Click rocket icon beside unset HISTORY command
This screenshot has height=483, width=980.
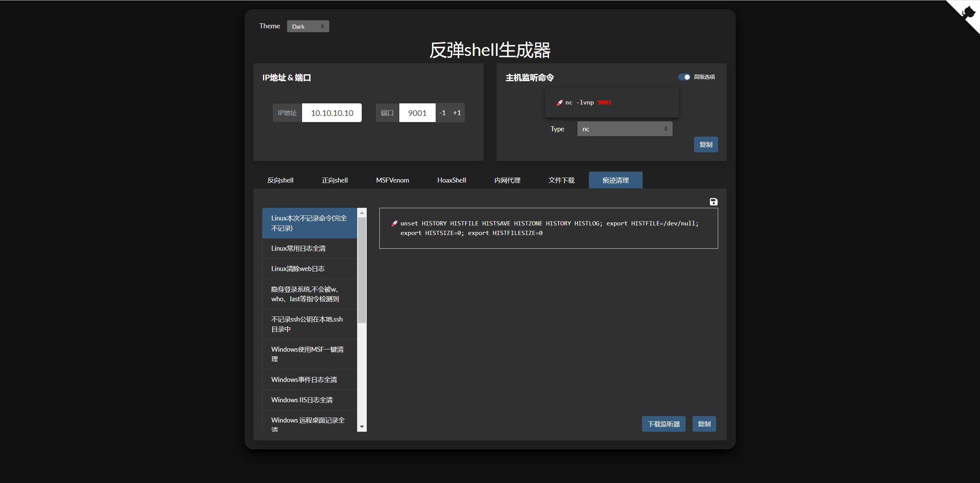394,223
